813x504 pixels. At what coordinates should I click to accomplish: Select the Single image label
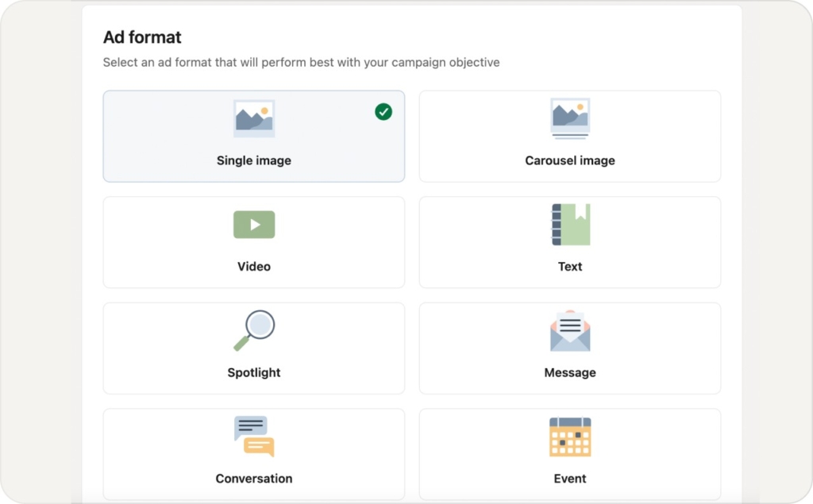[x=254, y=160]
